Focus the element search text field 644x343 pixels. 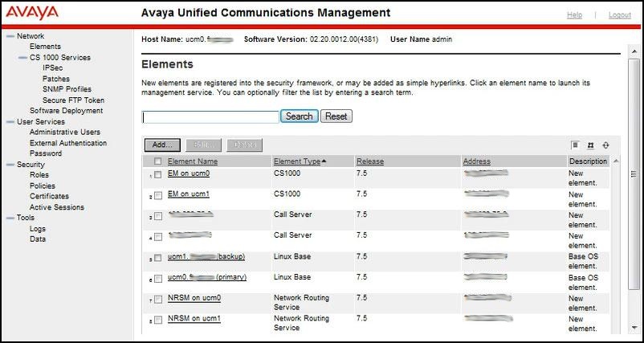click(x=210, y=117)
